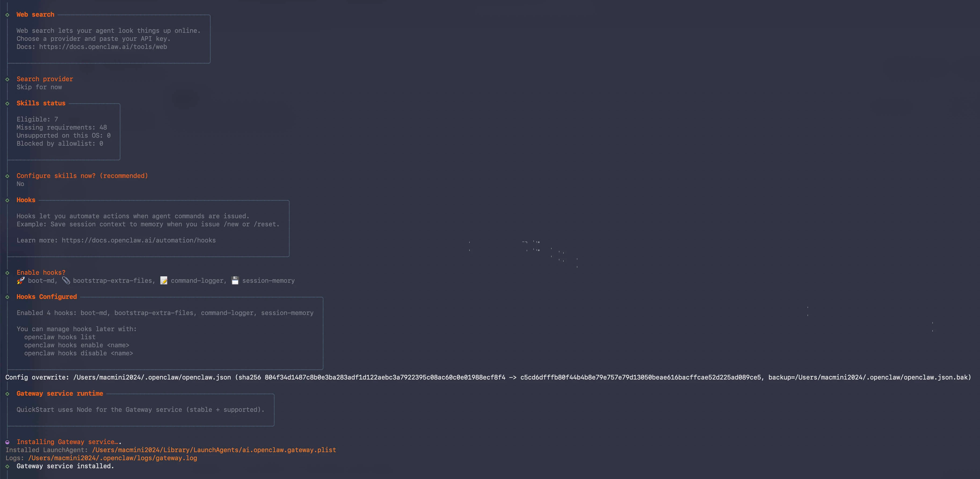The width and height of the screenshot is (980, 479).
Task: Click the 'Enable hooks?' prompt heading
Action: click(x=41, y=273)
